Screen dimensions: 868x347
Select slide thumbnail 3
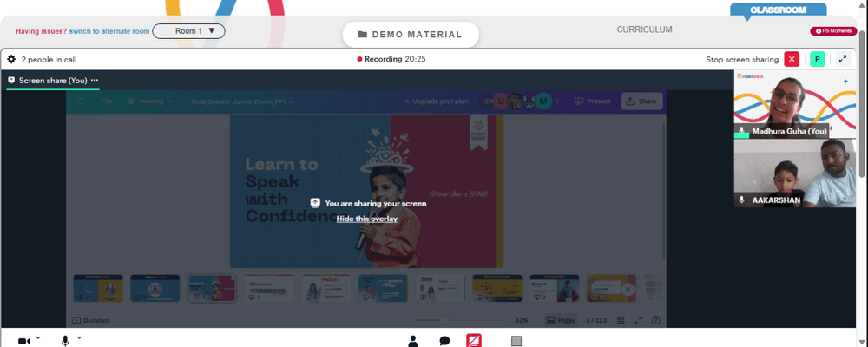pyautogui.click(x=212, y=288)
